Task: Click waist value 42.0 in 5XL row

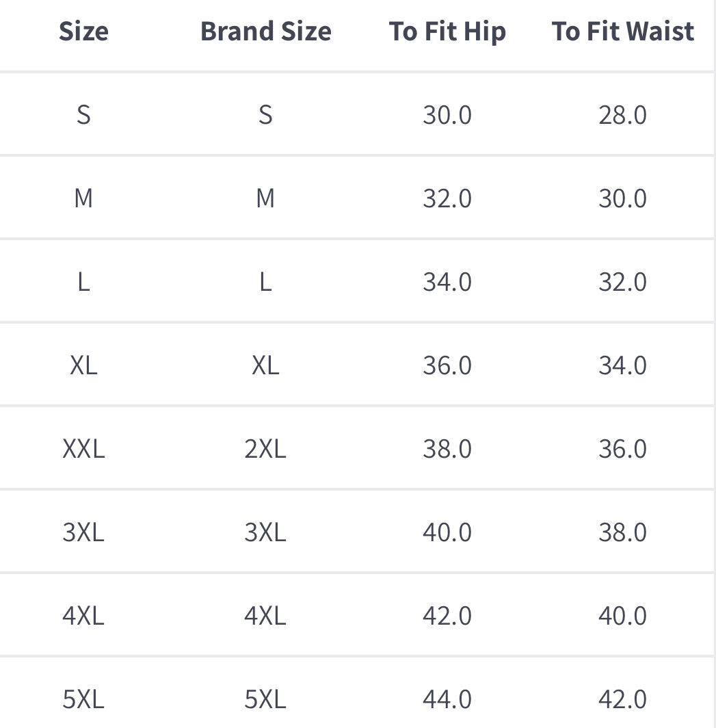Action: tap(622, 699)
